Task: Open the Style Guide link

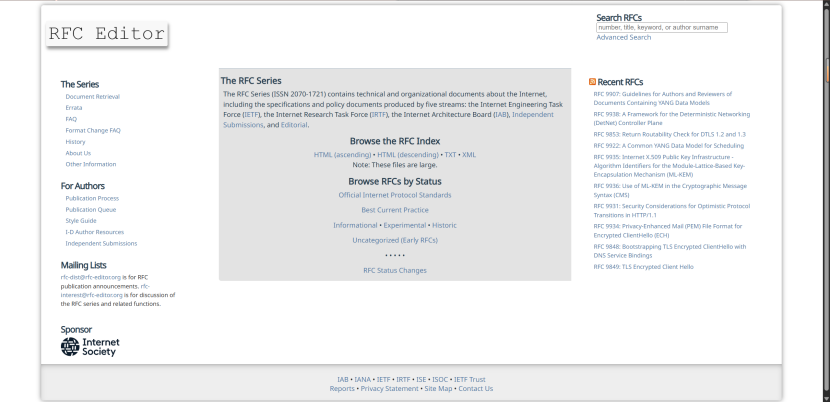Action: tap(81, 220)
